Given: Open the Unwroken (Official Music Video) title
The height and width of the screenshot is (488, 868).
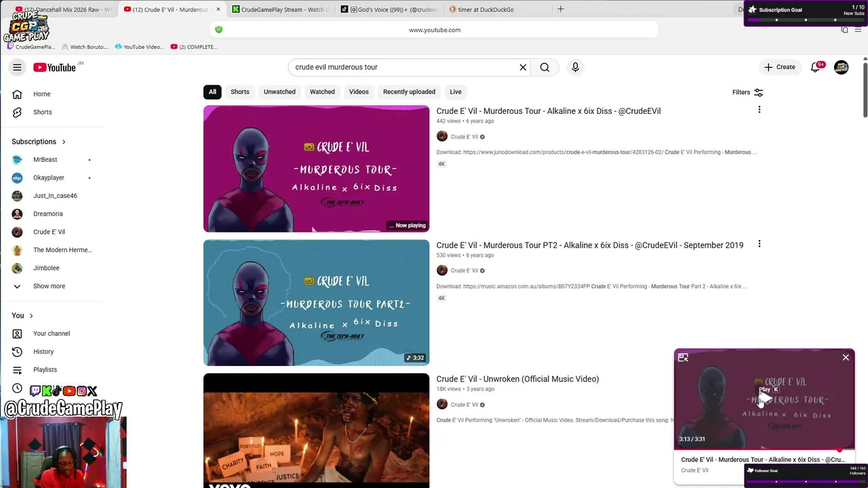Looking at the screenshot, I should pos(517,379).
